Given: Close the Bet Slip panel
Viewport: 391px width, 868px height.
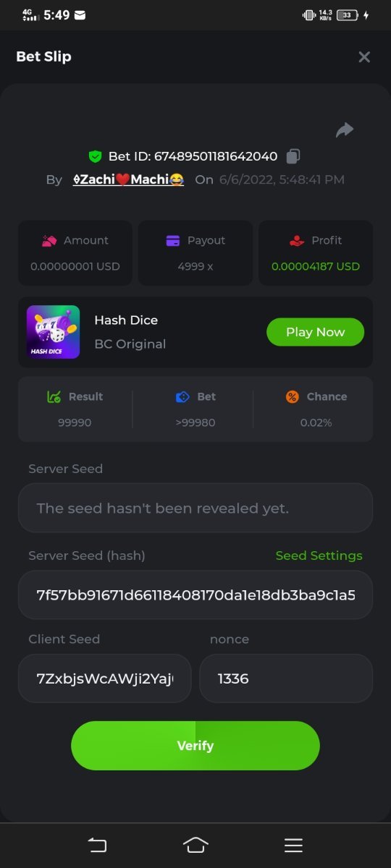Looking at the screenshot, I should click(364, 56).
